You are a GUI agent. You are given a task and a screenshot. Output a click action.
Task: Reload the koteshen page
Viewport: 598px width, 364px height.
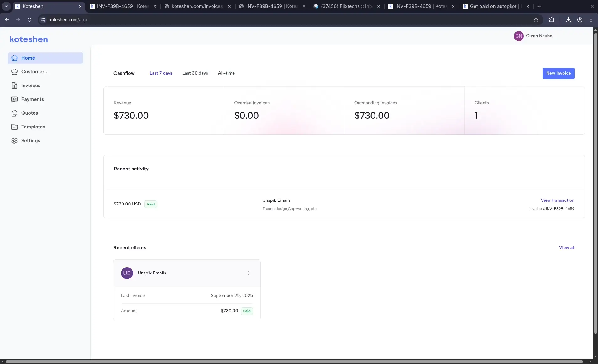pos(29,20)
